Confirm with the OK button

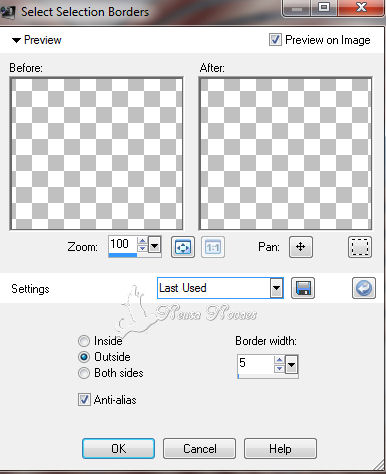(118, 448)
